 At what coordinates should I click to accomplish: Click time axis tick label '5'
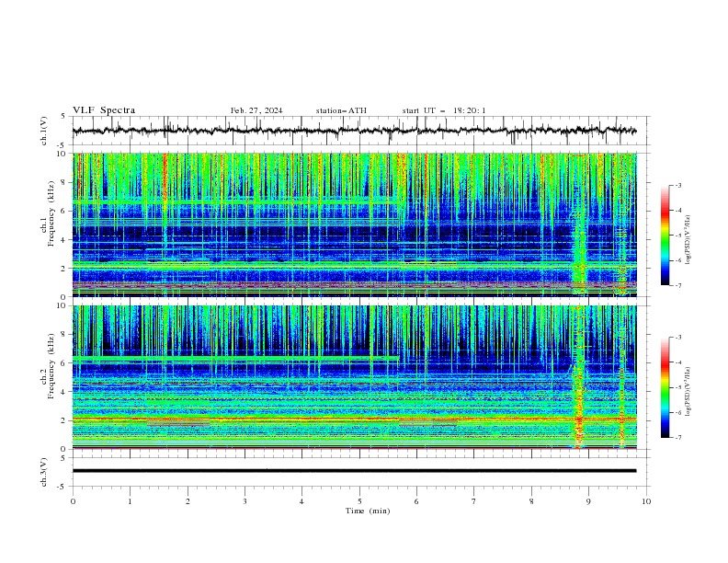click(359, 501)
